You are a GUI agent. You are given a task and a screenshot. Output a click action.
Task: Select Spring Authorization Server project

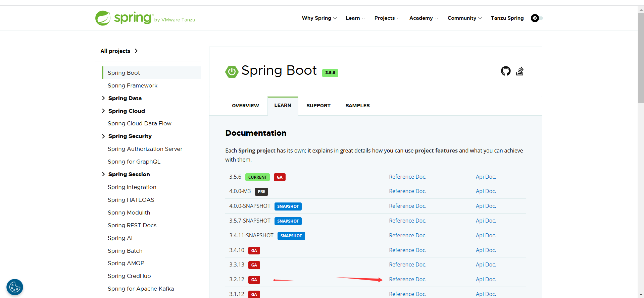click(145, 149)
